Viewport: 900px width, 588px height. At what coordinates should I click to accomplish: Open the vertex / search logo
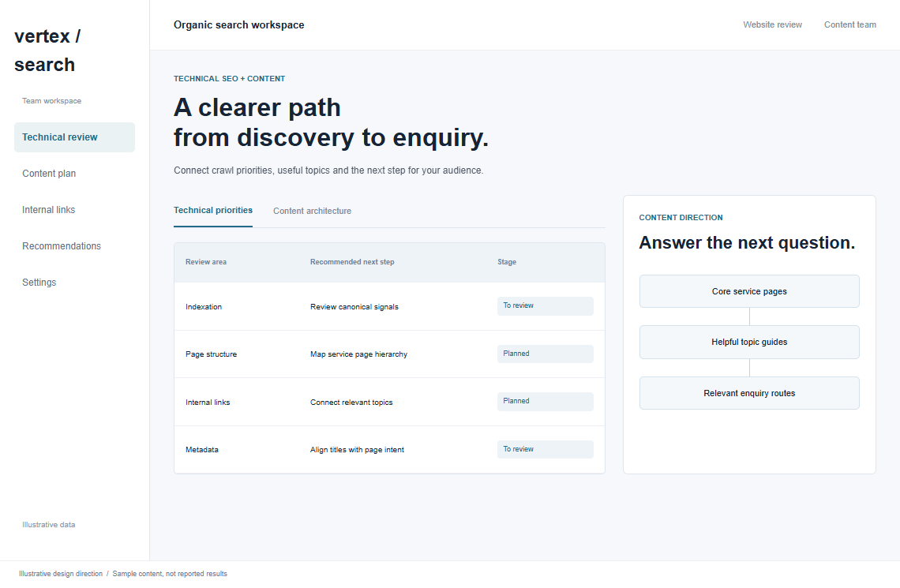click(x=47, y=51)
